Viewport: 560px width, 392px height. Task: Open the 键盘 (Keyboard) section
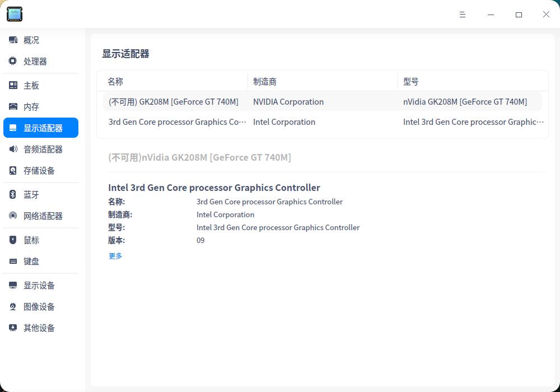(x=31, y=261)
